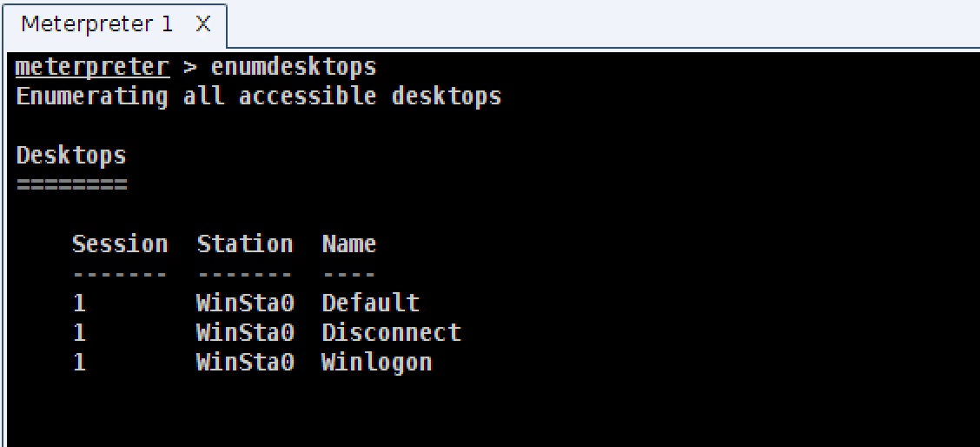
Task: Click session number 1 in Default row
Action: (79, 303)
